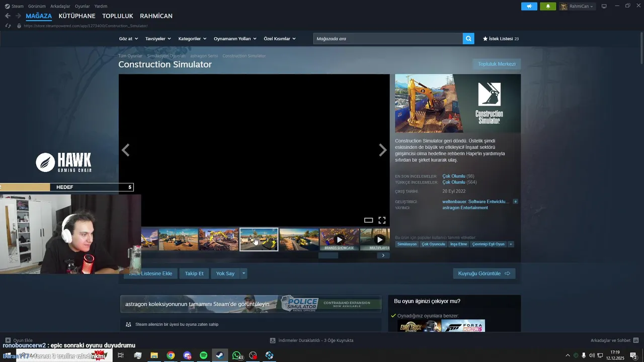Viewport: 644px width, 362px height.
Task: Show hidden system tray icons chevron
Action: pos(568,355)
